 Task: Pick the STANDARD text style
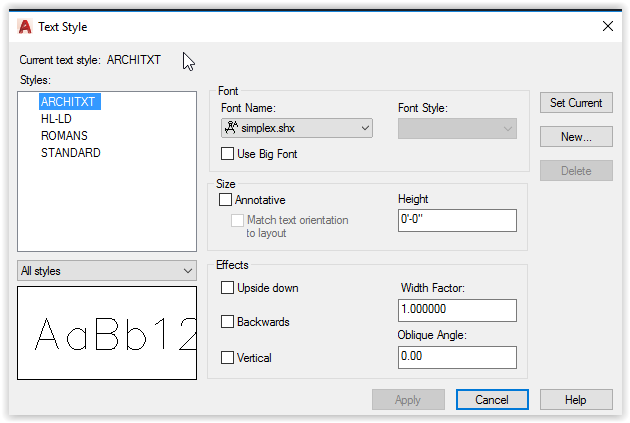point(70,153)
